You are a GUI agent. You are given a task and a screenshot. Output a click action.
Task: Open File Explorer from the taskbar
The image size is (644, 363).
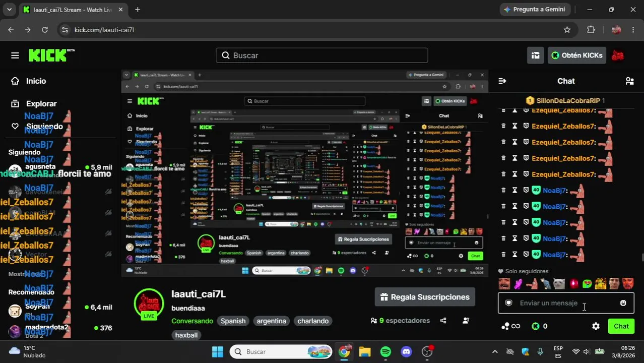[365, 352]
